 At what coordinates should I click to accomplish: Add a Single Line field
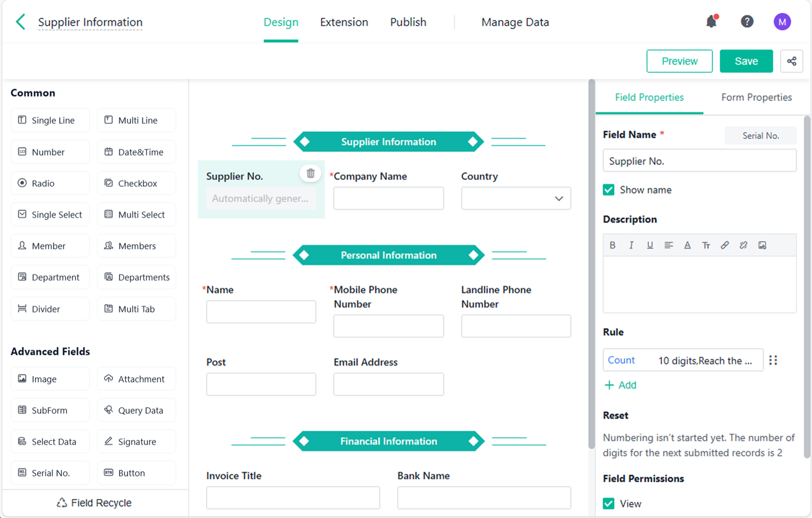point(50,120)
